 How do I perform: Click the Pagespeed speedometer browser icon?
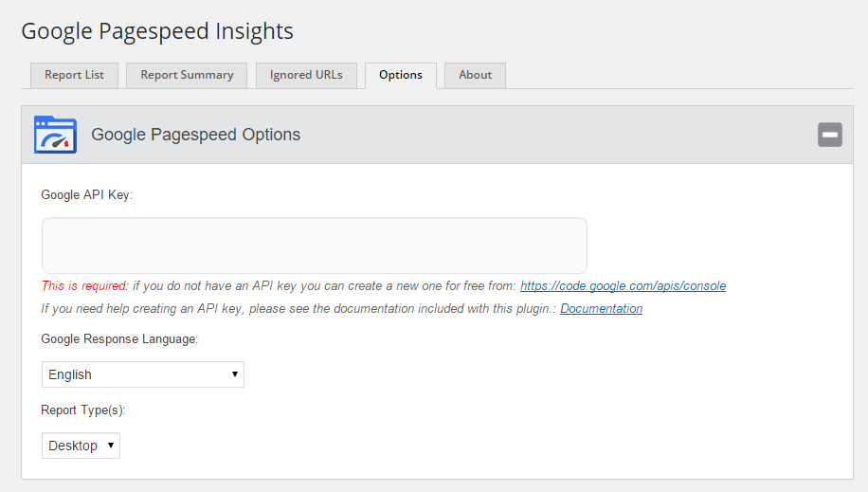[x=55, y=135]
